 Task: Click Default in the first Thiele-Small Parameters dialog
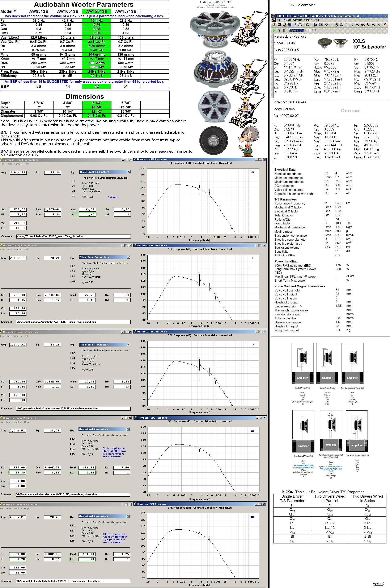click(x=113, y=197)
